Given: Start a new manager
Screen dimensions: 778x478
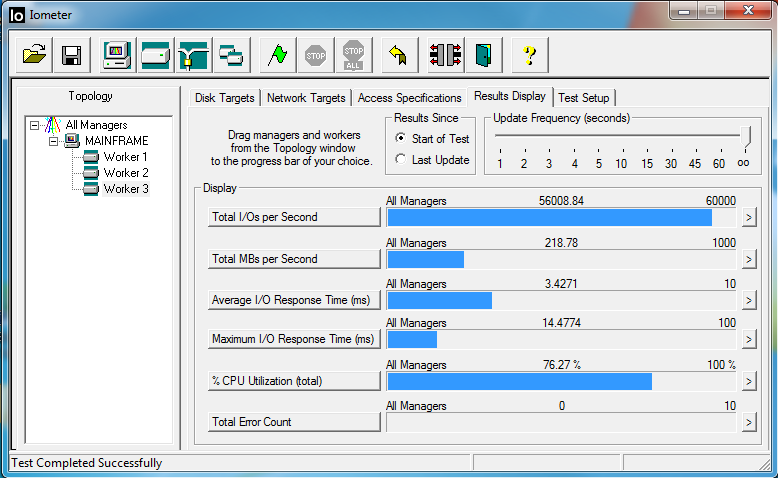Looking at the screenshot, I should pyautogui.click(x=117, y=55).
